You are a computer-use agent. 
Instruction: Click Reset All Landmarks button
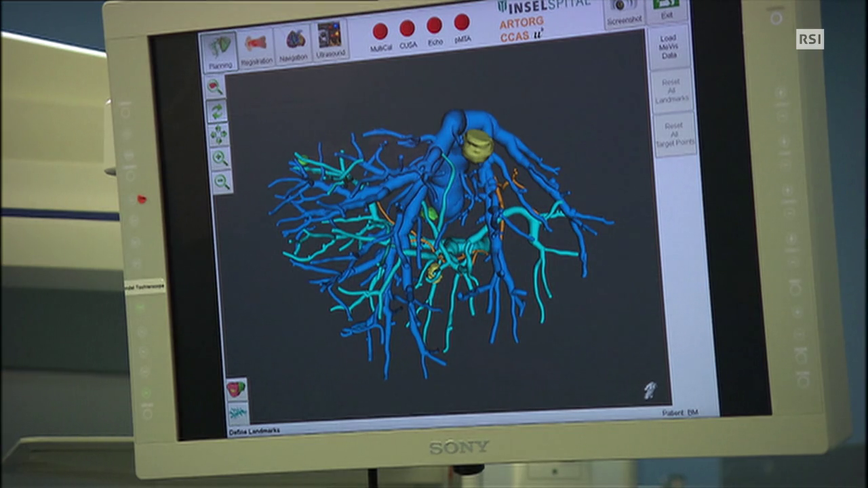pos(671,91)
